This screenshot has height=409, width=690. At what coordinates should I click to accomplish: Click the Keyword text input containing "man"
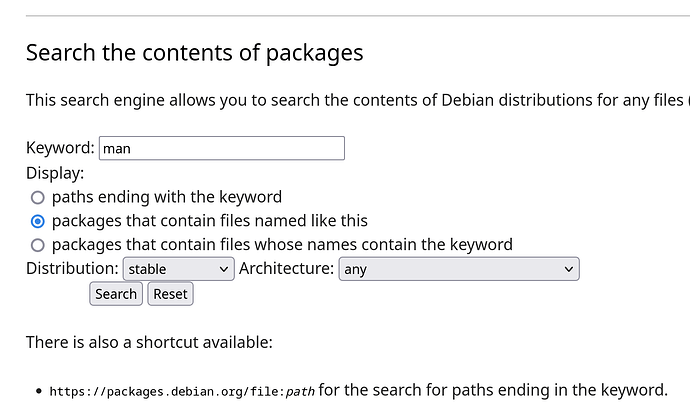pyautogui.click(x=222, y=148)
